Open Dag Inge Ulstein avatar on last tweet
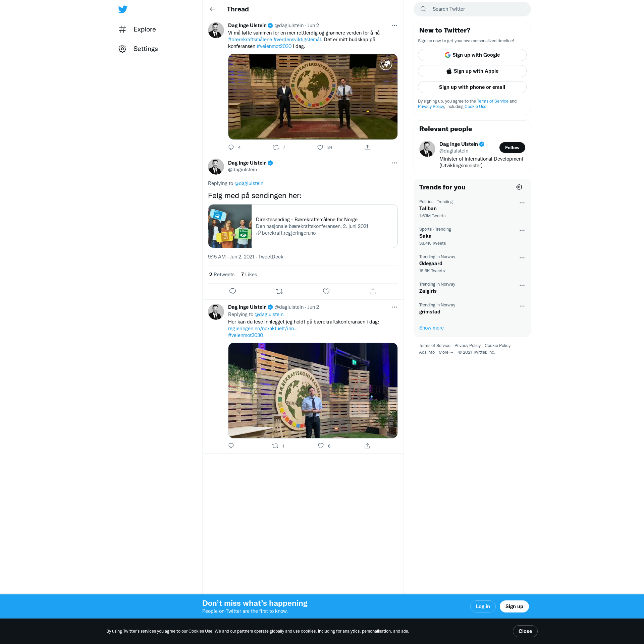The height and width of the screenshot is (644, 644). click(x=216, y=312)
